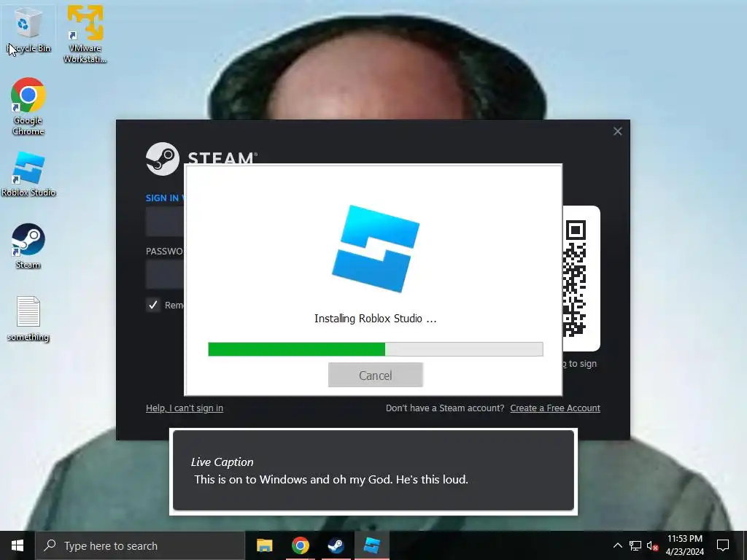Open VMware Workstation desktop shortcut
Image resolution: width=747 pixels, height=560 pixels.
(x=85, y=34)
